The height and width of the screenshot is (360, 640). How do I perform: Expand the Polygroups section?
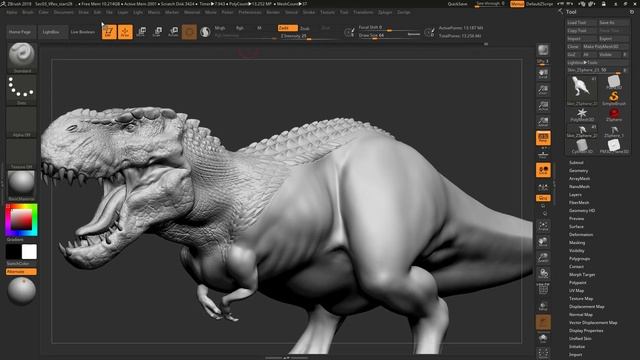click(x=580, y=259)
